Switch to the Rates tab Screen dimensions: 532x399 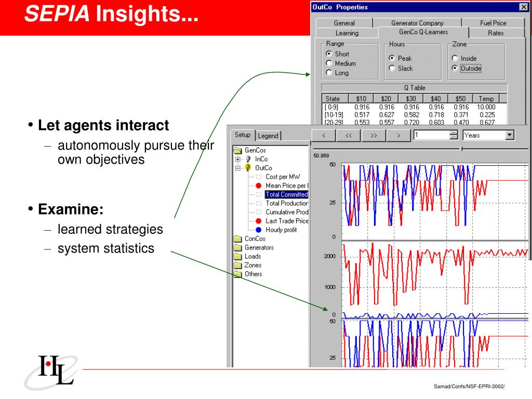pyautogui.click(x=496, y=33)
